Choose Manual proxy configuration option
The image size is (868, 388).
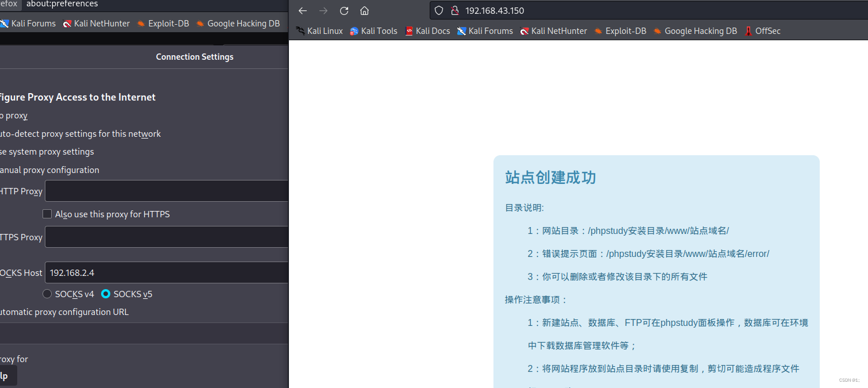tap(49, 170)
